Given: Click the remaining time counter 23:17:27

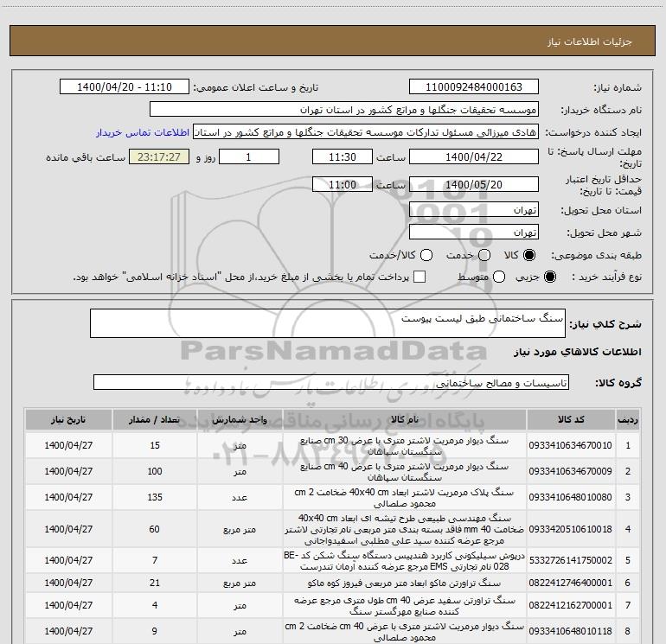Looking at the screenshot, I should point(159,156).
